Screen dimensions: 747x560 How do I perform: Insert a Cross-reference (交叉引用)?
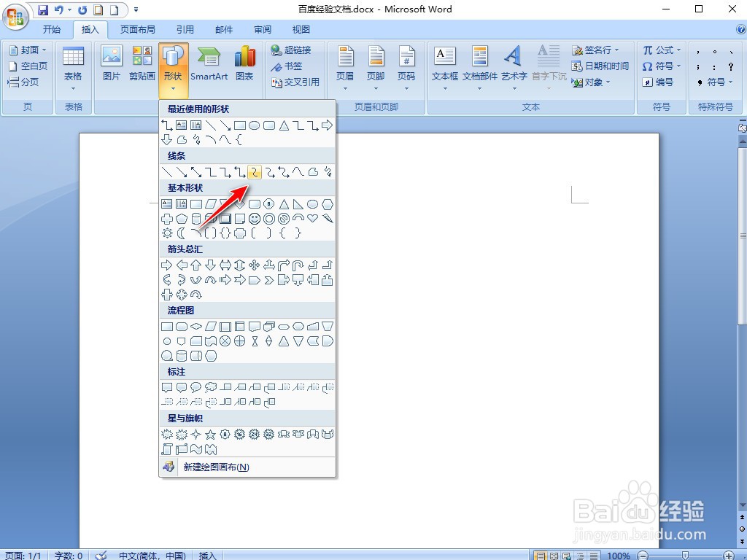coord(295,82)
